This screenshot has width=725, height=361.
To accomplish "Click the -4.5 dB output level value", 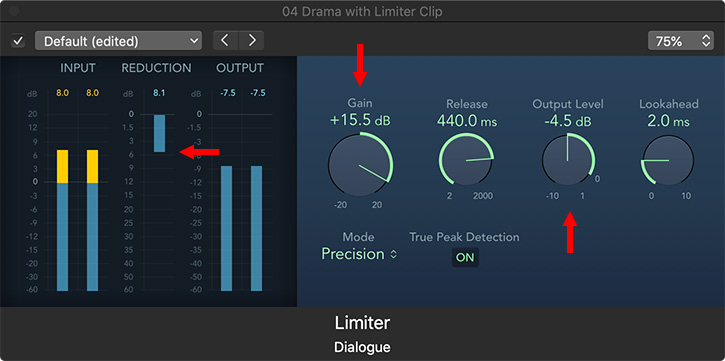I will [x=568, y=121].
